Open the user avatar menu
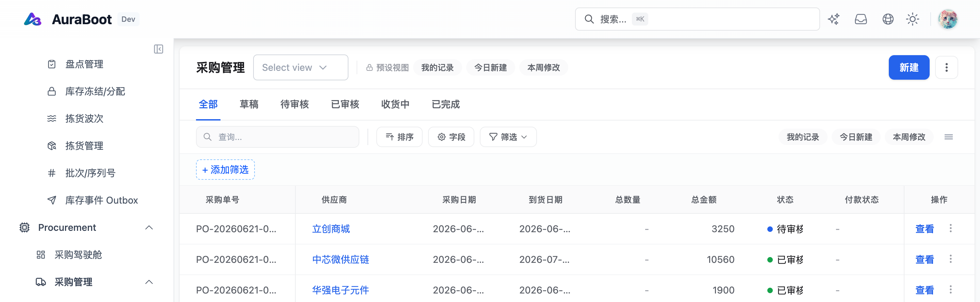 tap(948, 19)
